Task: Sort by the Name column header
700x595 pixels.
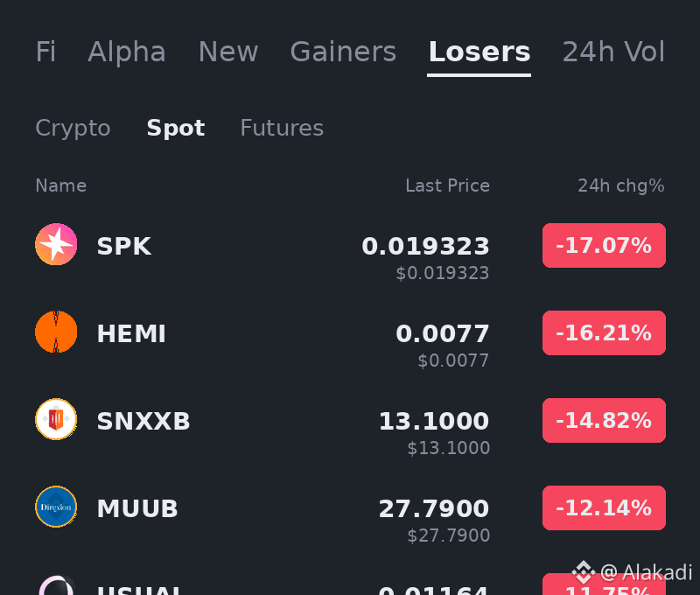Action: [60, 185]
